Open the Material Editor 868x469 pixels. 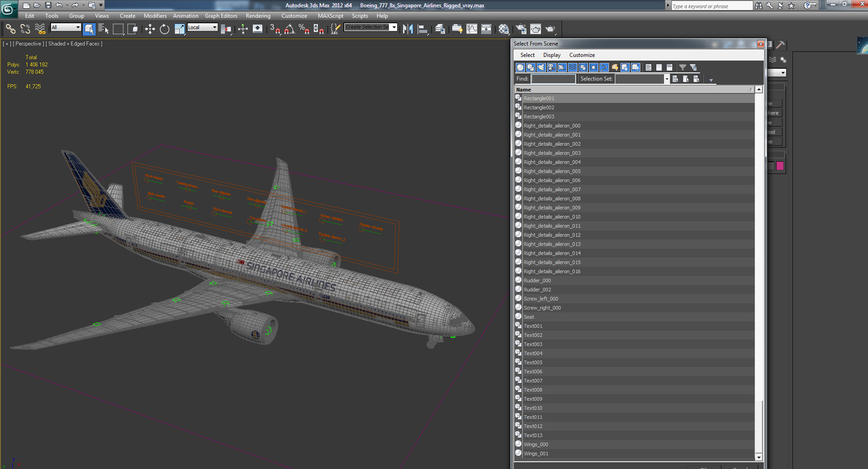[504, 29]
